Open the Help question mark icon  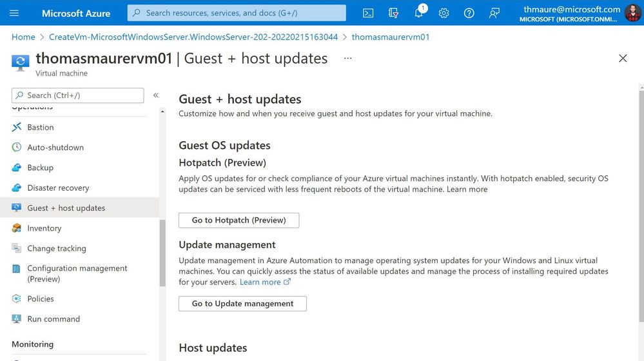469,13
